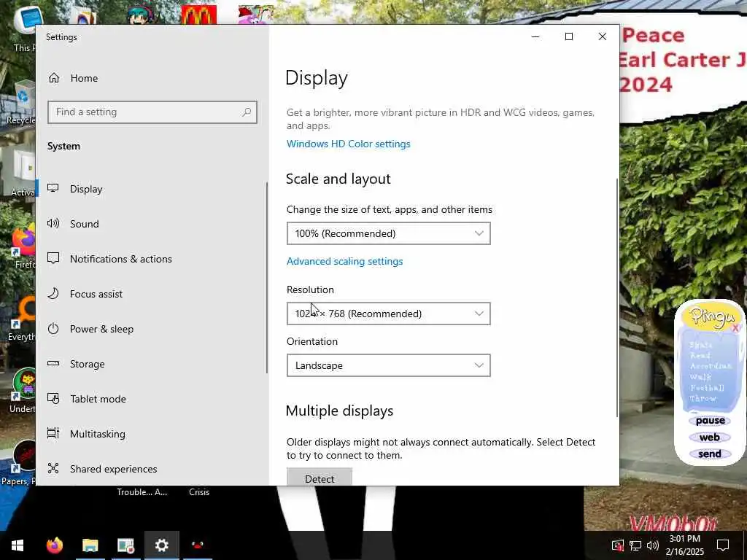Select the Everything desktop shortcut
This screenshot has width=747, height=560.
tap(21, 319)
